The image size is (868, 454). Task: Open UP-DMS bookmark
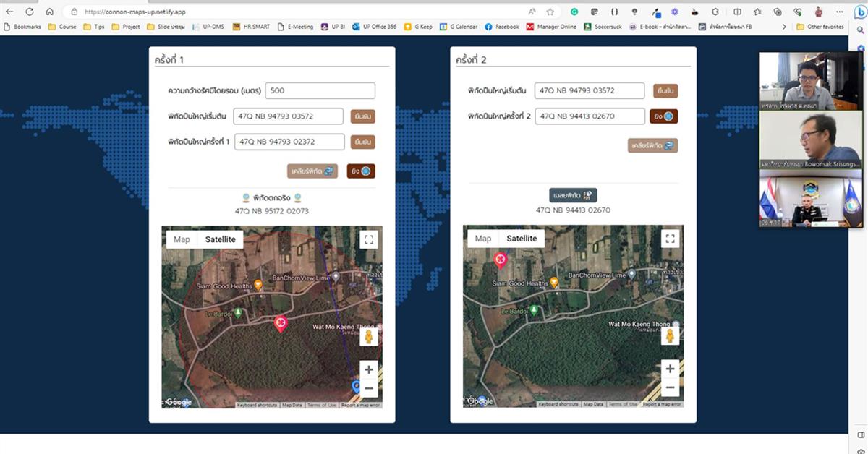(208, 27)
